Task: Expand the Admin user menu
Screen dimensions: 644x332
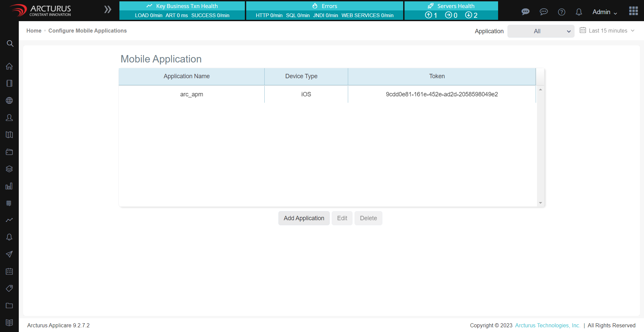Action: pyautogui.click(x=604, y=12)
